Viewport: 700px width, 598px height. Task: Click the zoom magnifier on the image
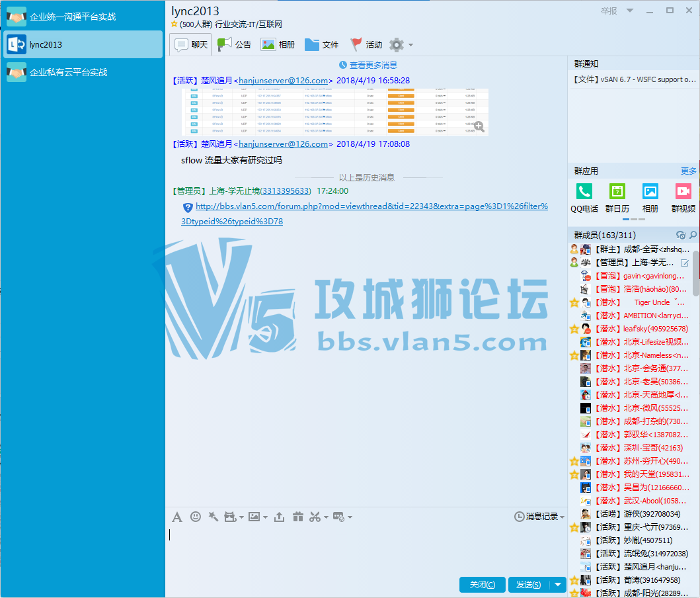[479, 126]
